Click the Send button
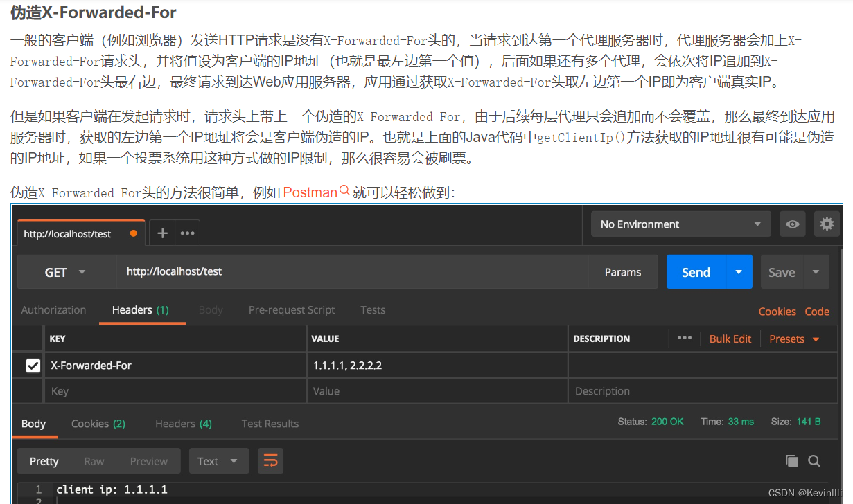Screen dimensions: 853x504 (696, 272)
